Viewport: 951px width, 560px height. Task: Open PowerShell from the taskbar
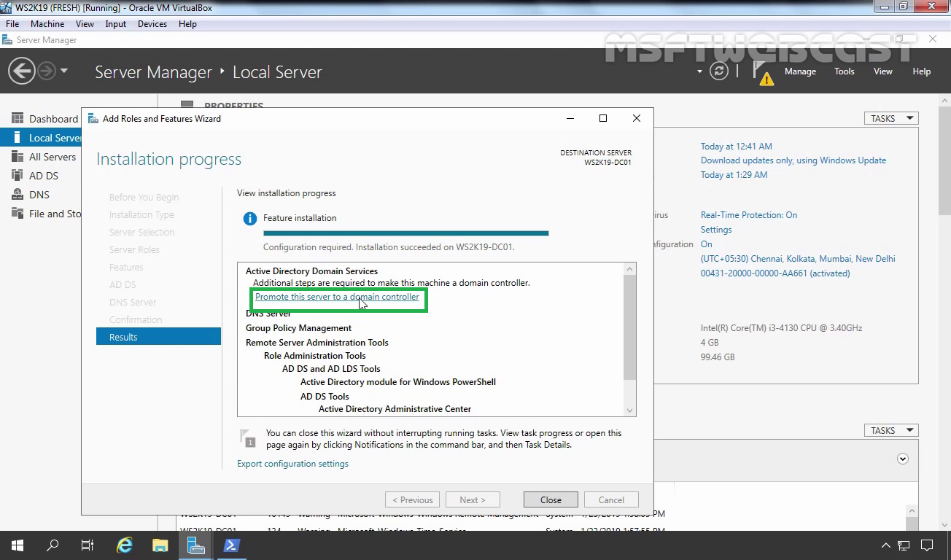232,545
